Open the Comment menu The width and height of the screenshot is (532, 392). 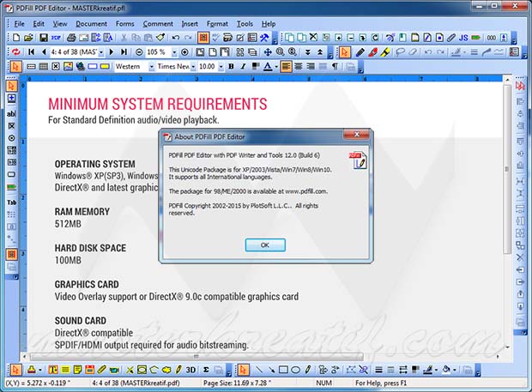(158, 24)
